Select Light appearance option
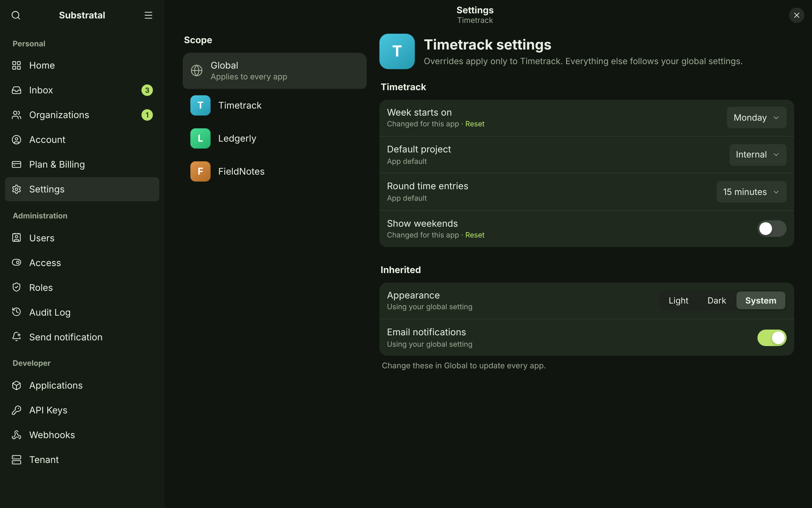812x508 pixels. pyautogui.click(x=678, y=300)
